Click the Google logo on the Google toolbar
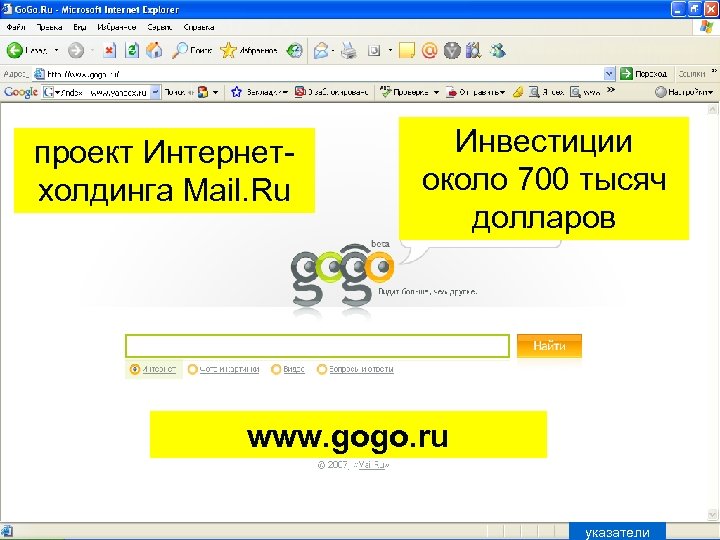 tap(21, 92)
